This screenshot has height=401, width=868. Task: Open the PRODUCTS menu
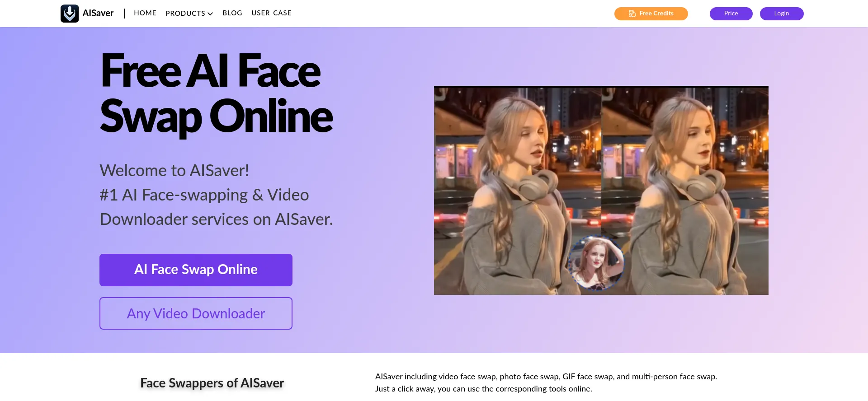tap(185, 14)
